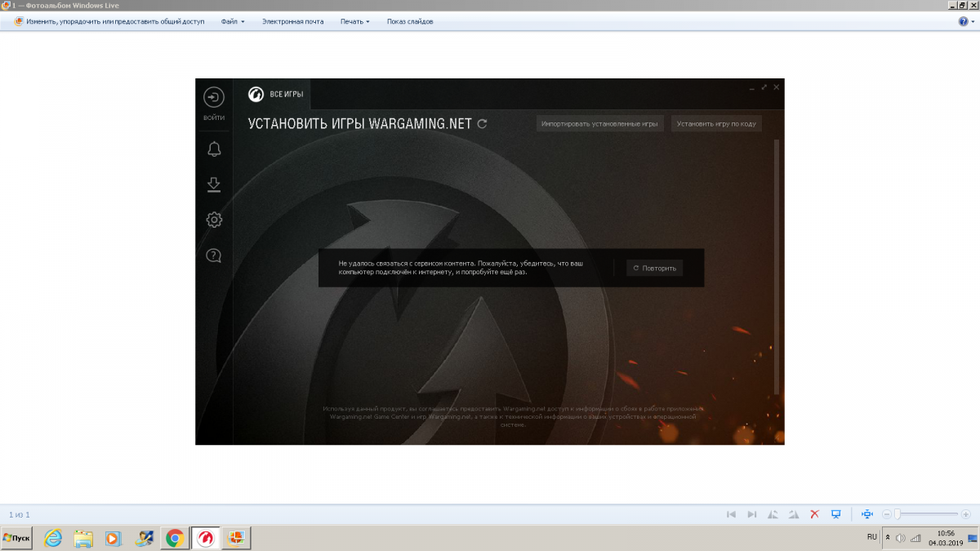Show hidden tray icons arrow
Screen dimensions: 980x551
pyautogui.click(x=888, y=538)
